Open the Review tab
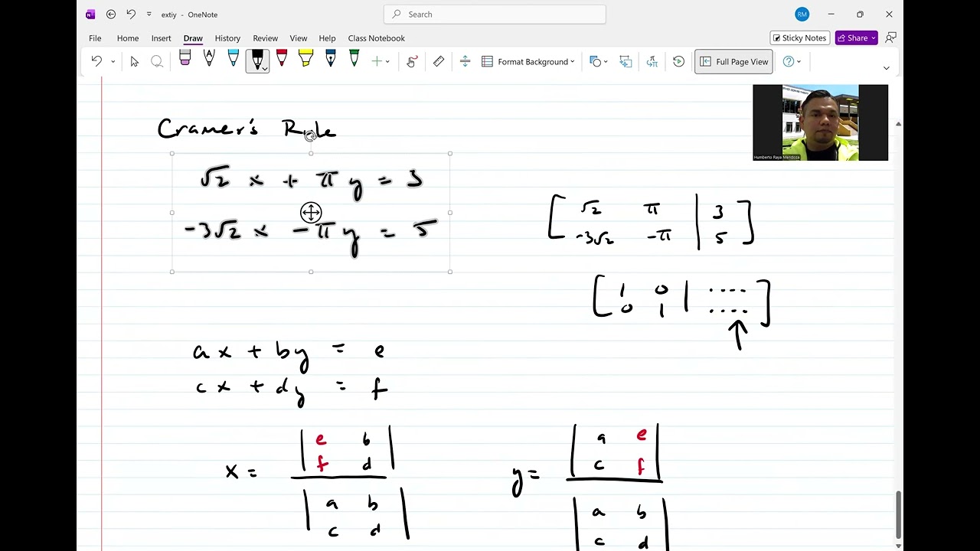 pos(266,38)
